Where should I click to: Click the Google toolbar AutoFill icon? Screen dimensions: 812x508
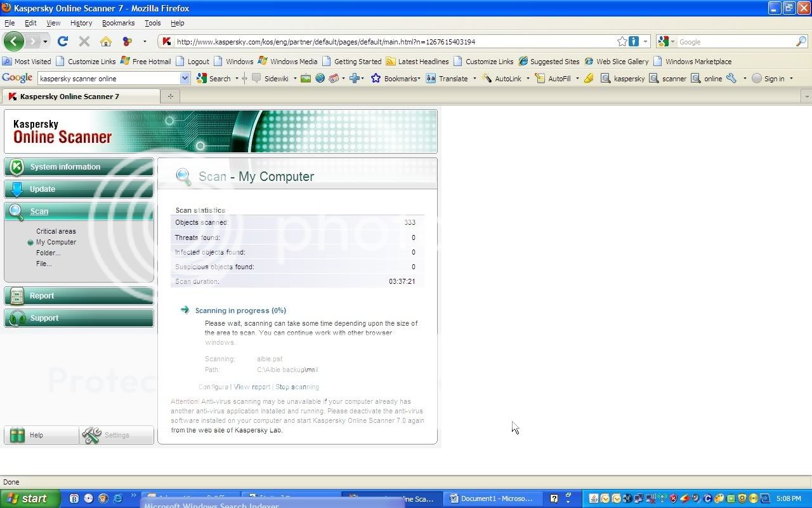pos(540,78)
